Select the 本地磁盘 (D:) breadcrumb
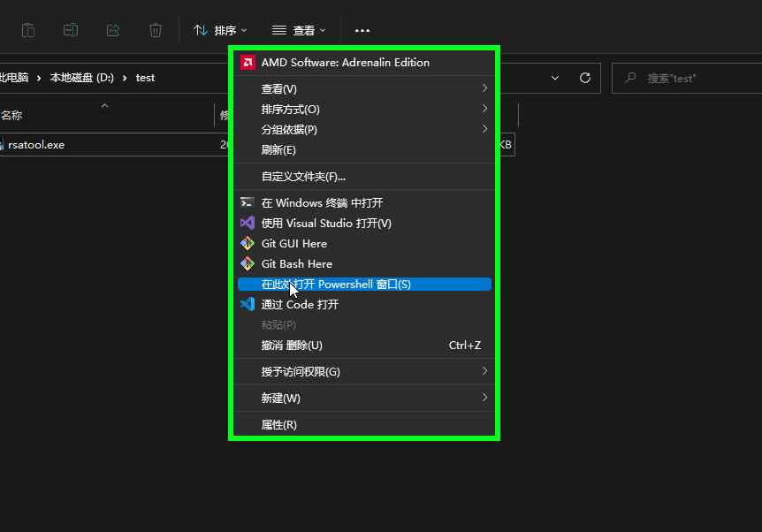 (81, 78)
